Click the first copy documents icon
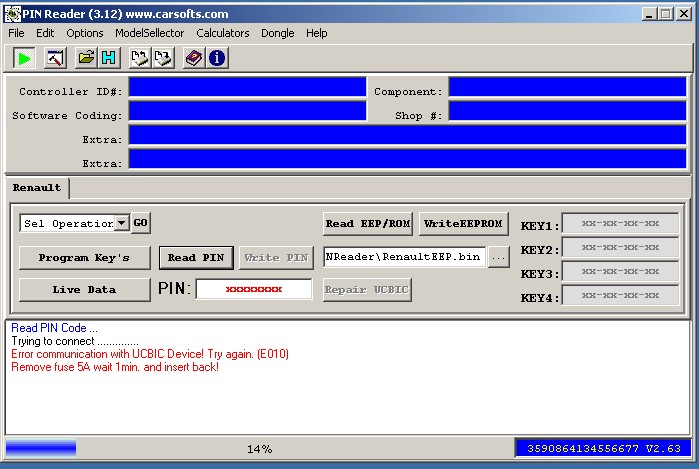699x469 pixels. pos(140,58)
